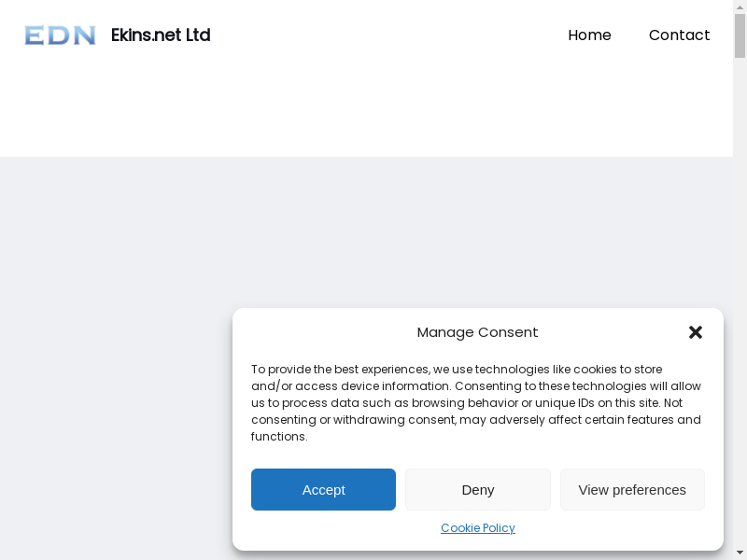Click the scrollbar down arrow
747x560 pixels.
click(x=740, y=553)
